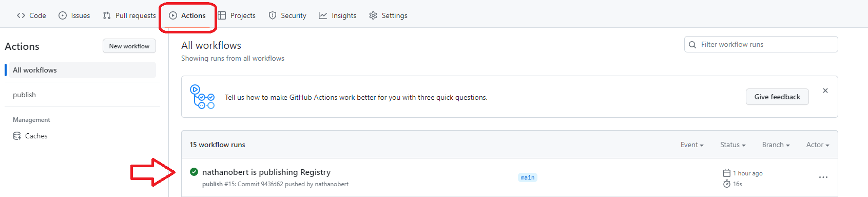Screen dimensions: 868x197
Task: Open the Security tab
Action: [287, 15]
